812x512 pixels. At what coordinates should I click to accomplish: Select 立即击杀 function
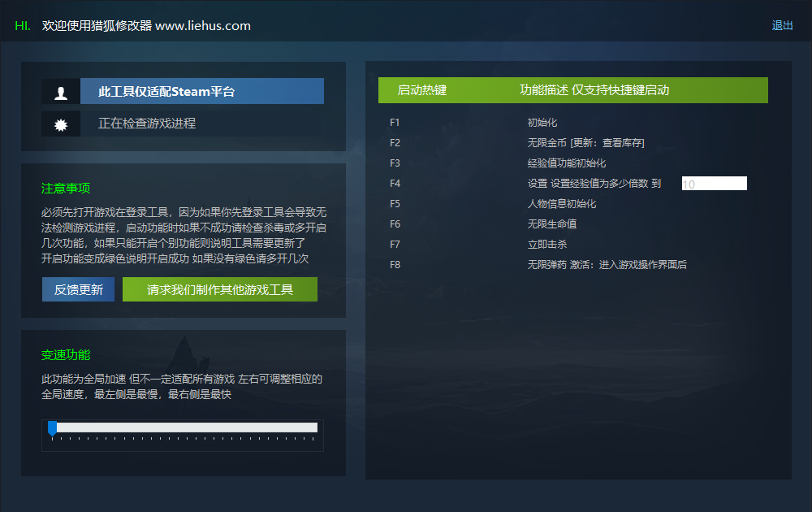click(x=546, y=244)
